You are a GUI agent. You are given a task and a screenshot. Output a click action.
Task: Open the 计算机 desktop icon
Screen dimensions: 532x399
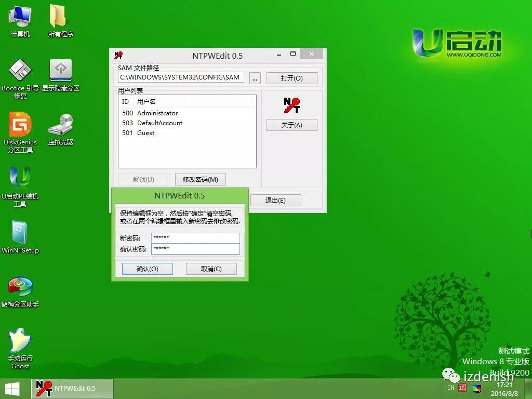pyautogui.click(x=19, y=18)
